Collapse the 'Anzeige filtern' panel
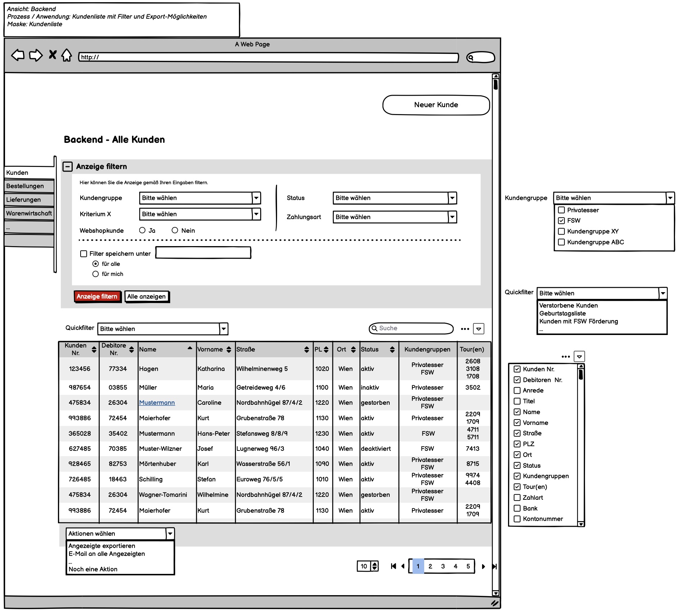680x616 pixels. [68, 167]
